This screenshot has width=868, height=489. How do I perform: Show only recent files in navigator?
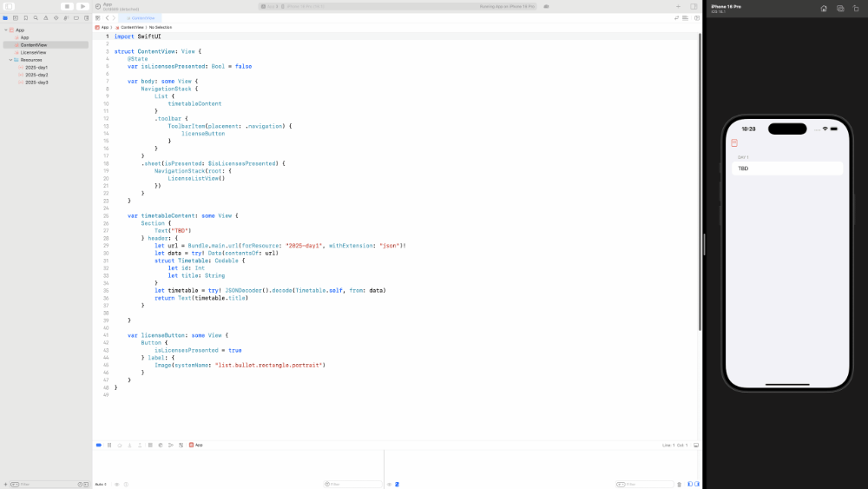pyautogui.click(x=80, y=485)
